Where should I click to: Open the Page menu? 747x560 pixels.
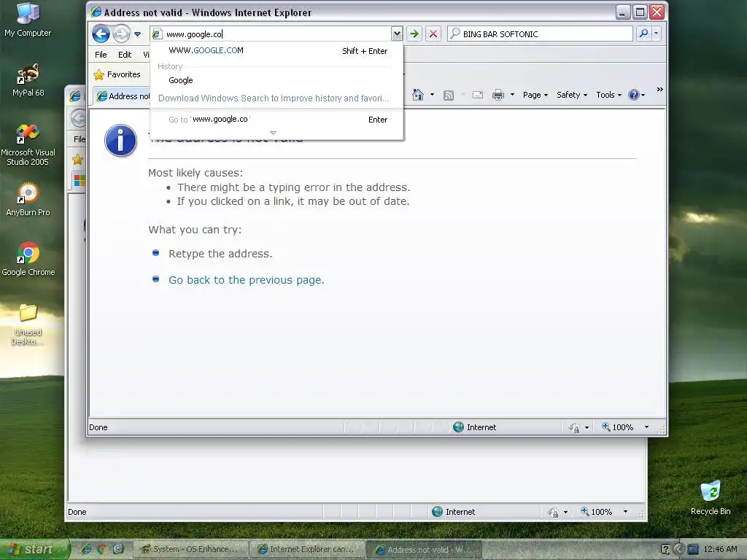(535, 95)
